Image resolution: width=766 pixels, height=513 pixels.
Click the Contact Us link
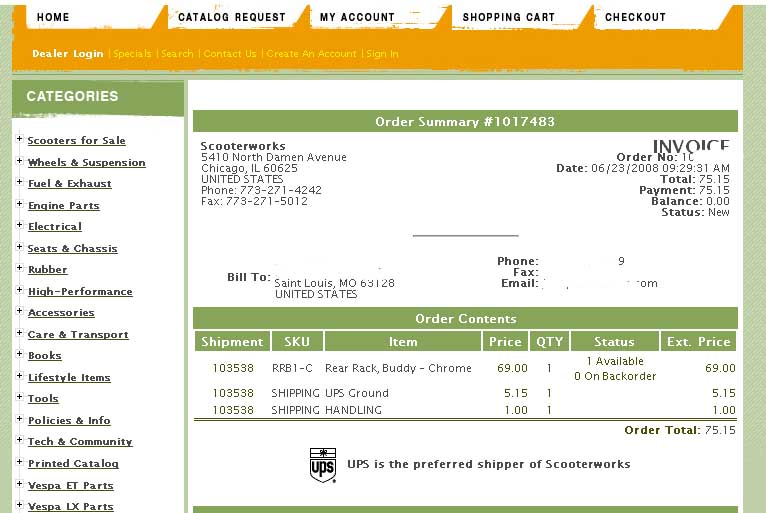(230, 54)
